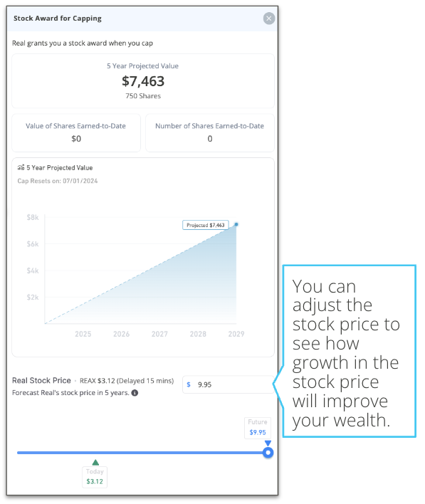Image resolution: width=425 pixels, height=504 pixels.
Task: Click the 2027 label on the chart axis
Action: tap(159, 334)
